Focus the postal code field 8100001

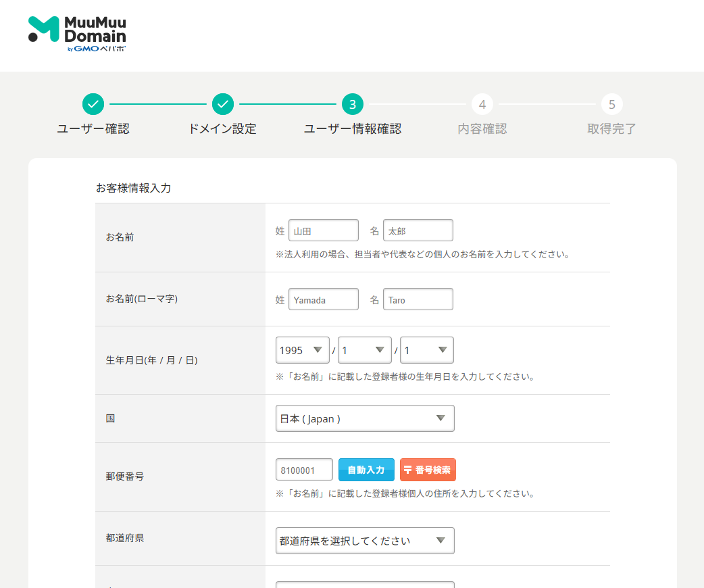click(x=305, y=470)
